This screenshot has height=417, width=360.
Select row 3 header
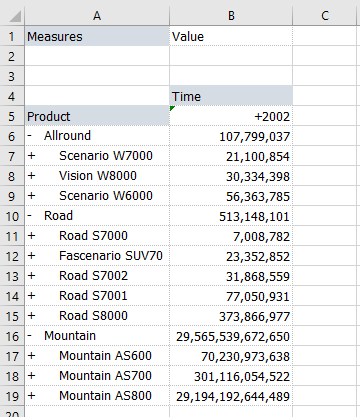tap(12, 76)
